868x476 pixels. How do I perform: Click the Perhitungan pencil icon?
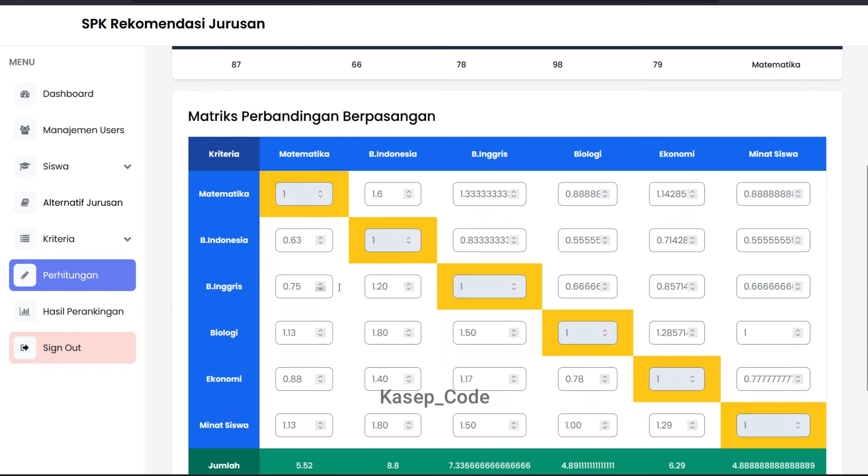[x=25, y=275]
